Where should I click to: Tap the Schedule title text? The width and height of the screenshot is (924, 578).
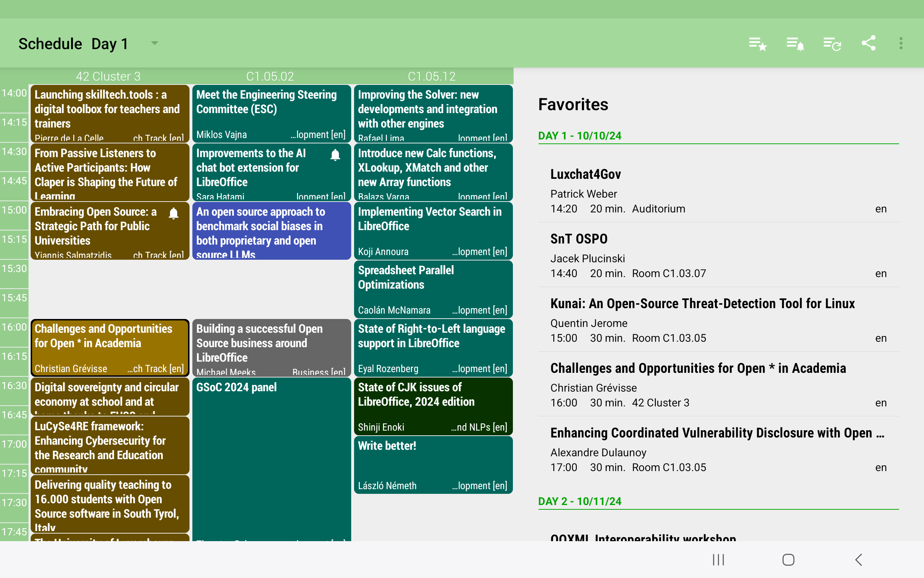coord(51,44)
